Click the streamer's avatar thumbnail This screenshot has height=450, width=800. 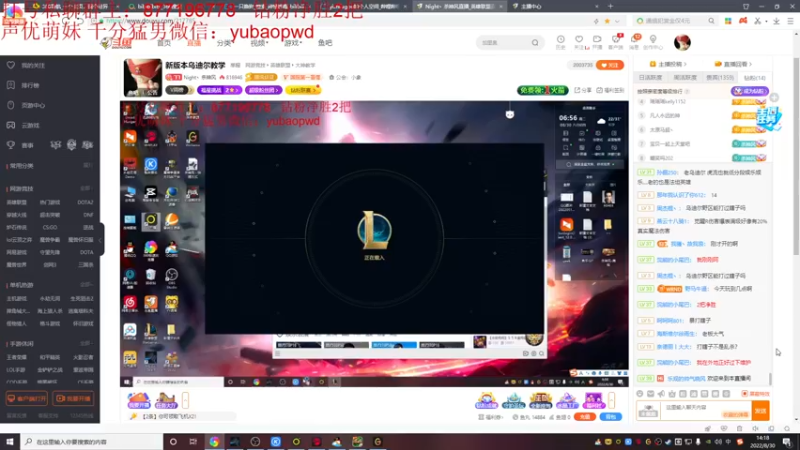tap(142, 78)
